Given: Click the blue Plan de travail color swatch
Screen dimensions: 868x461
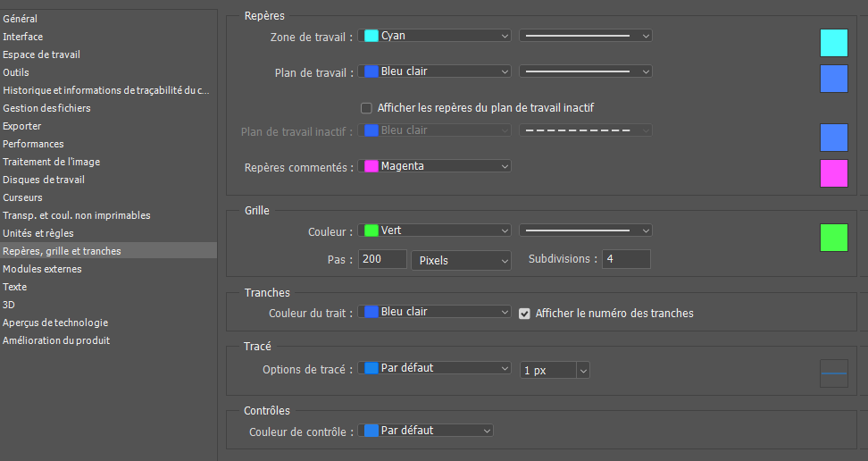Looking at the screenshot, I should (833, 79).
